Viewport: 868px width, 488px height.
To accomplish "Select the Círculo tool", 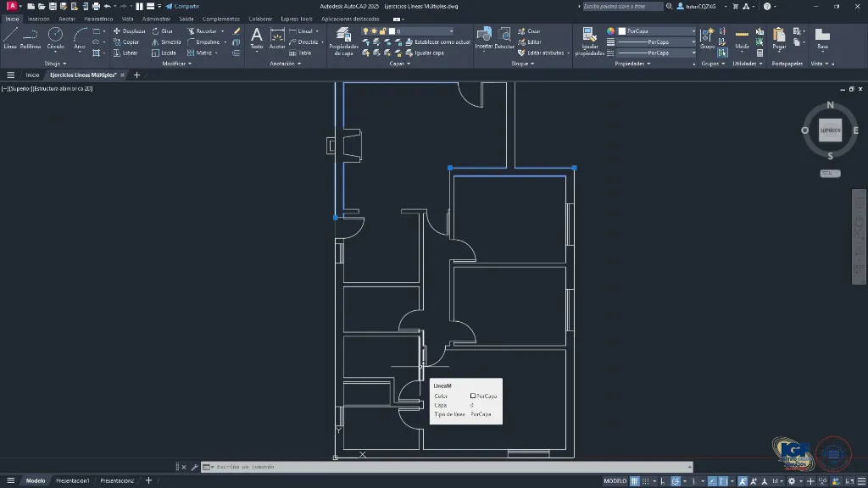I will click(x=55, y=38).
